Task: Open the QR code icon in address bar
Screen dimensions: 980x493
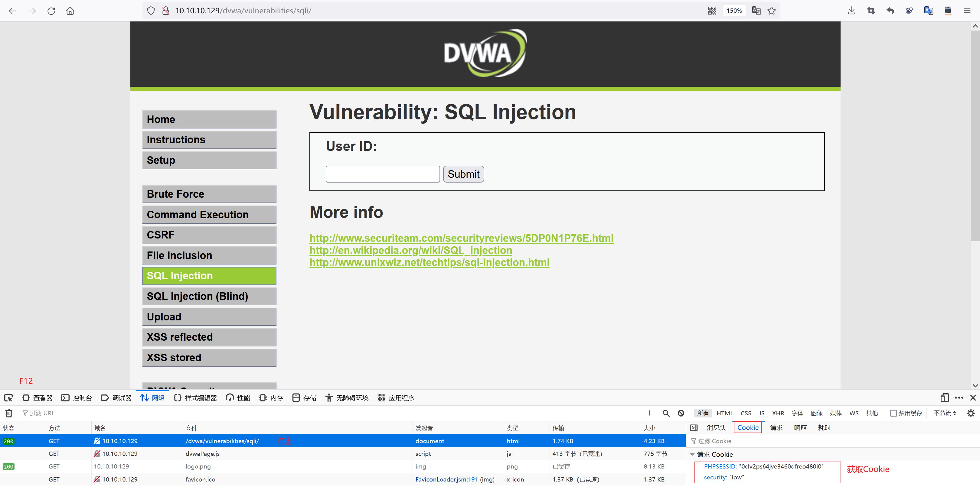Action: (712, 11)
